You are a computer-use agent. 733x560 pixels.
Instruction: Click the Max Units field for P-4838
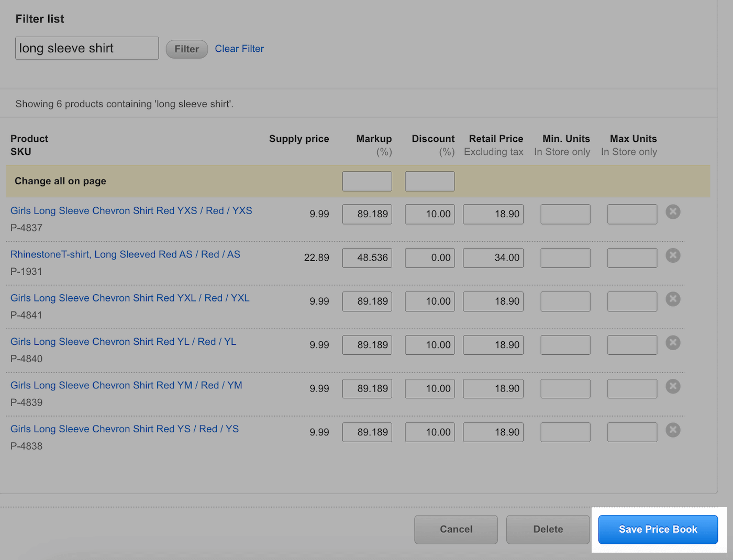click(x=632, y=432)
